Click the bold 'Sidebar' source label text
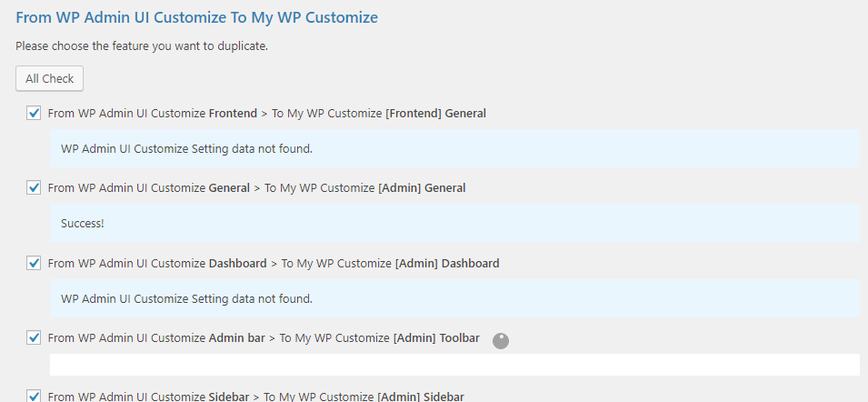 (x=229, y=397)
